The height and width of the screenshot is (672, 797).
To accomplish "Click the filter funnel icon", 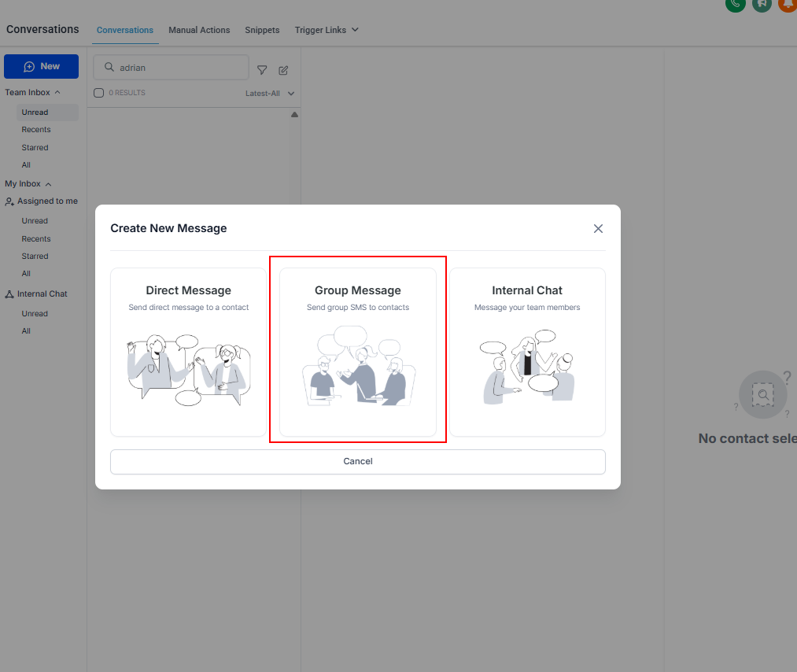I will click(262, 70).
